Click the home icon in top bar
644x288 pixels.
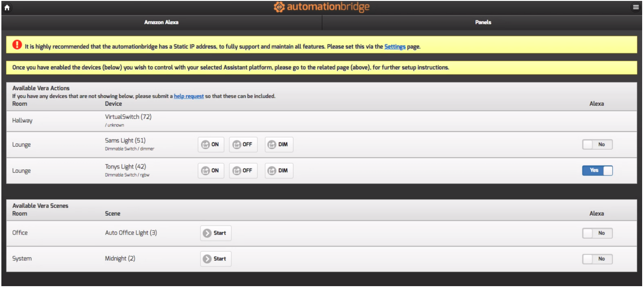(7, 8)
